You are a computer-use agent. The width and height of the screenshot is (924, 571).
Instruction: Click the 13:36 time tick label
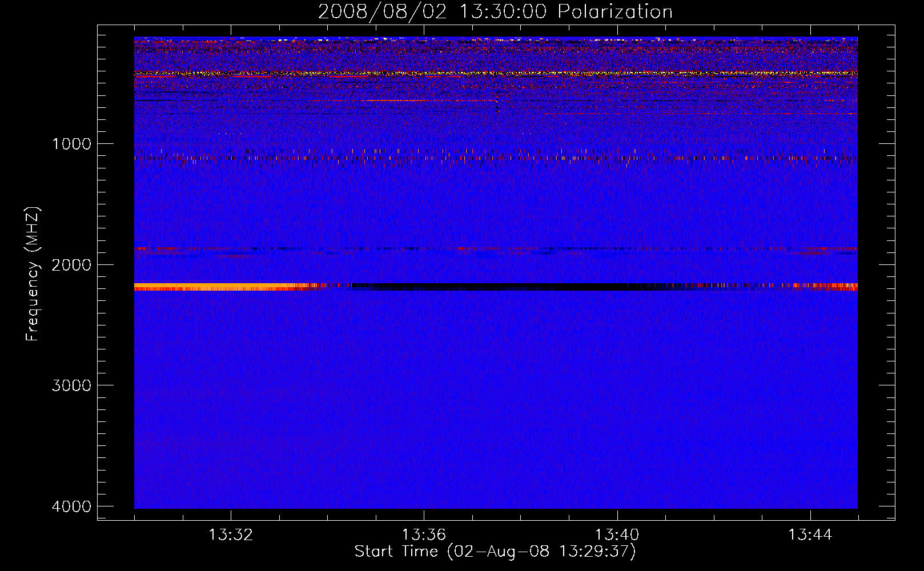click(x=424, y=535)
